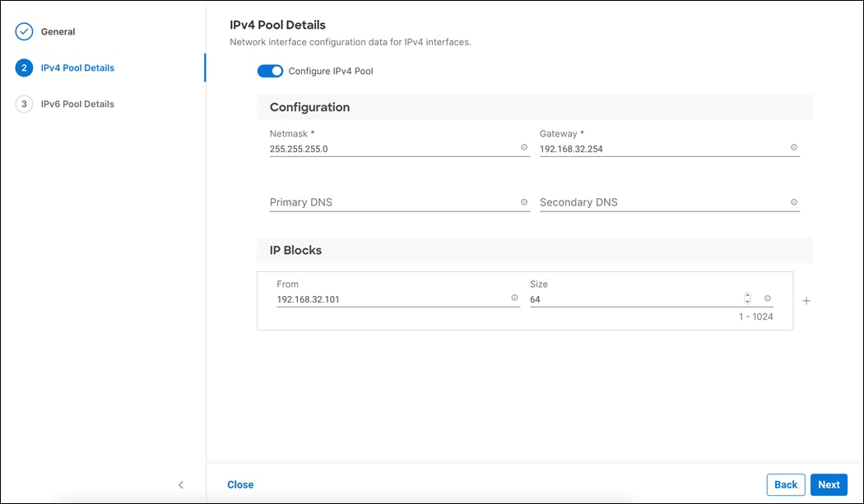Collapse the left sidebar using the chevron

click(x=180, y=485)
